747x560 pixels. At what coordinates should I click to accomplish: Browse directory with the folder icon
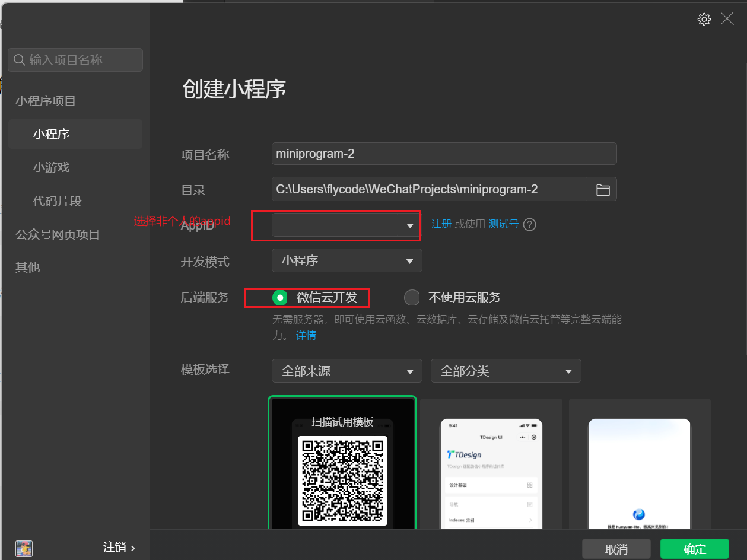click(x=603, y=190)
